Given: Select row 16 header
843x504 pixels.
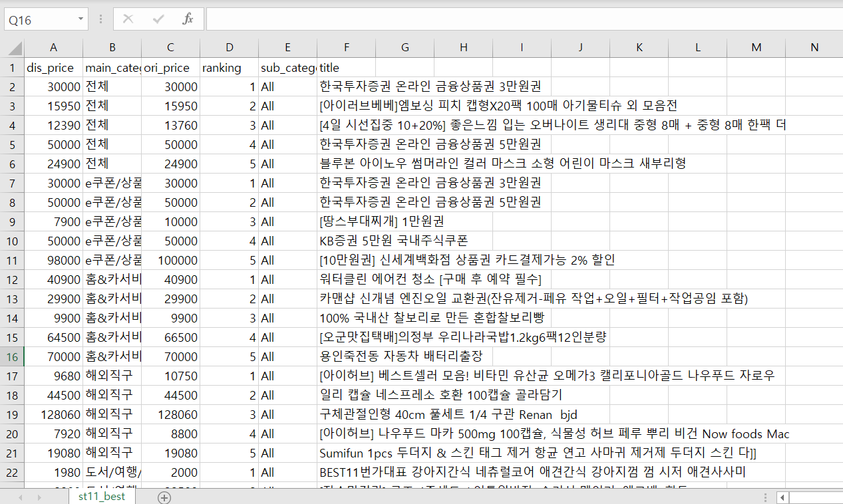Looking at the screenshot, I should point(12,356).
